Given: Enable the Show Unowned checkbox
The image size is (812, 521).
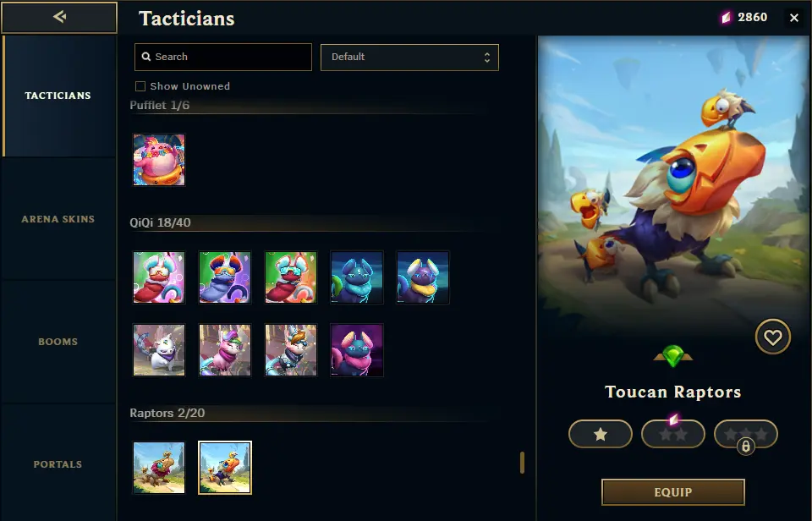Looking at the screenshot, I should [x=140, y=86].
